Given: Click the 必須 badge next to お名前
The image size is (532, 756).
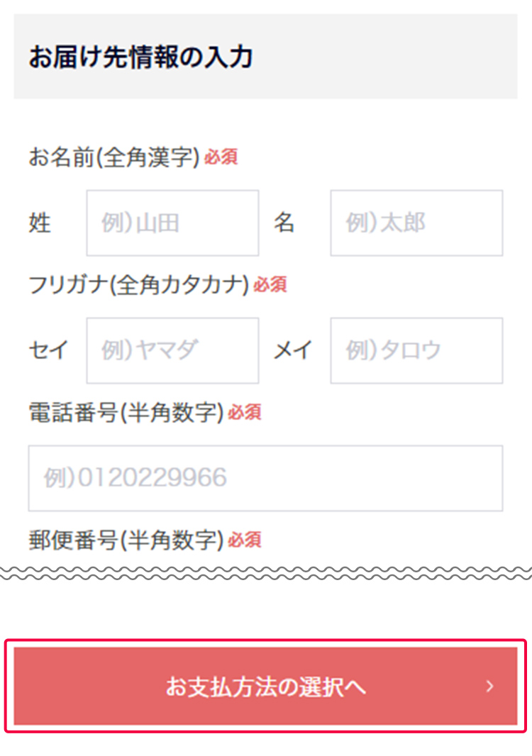Looking at the screenshot, I should click(x=221, y=157).
